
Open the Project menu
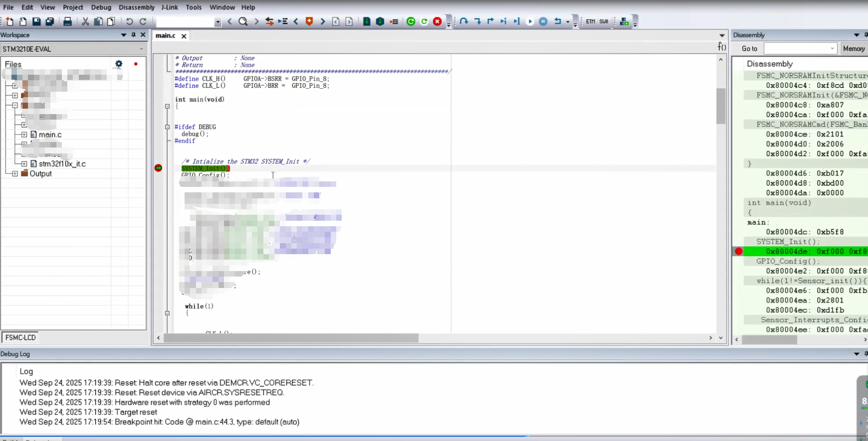(x=73, y=7)
